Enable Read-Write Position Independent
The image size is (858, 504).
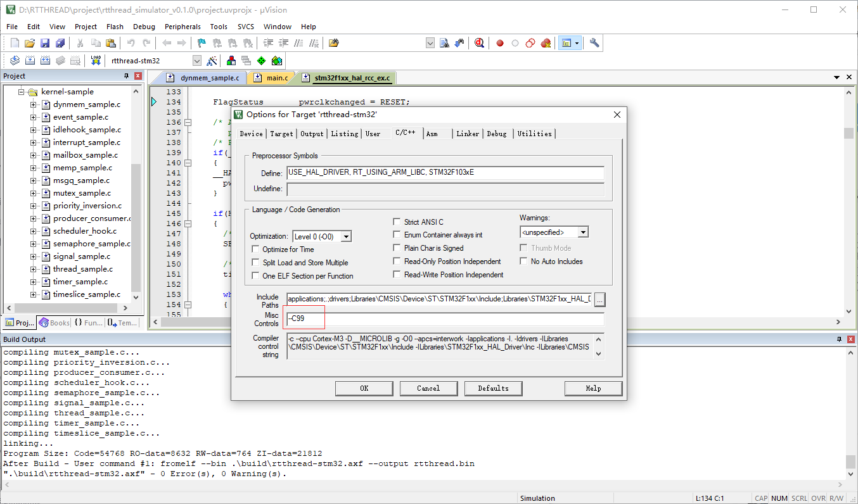(397, 275)
